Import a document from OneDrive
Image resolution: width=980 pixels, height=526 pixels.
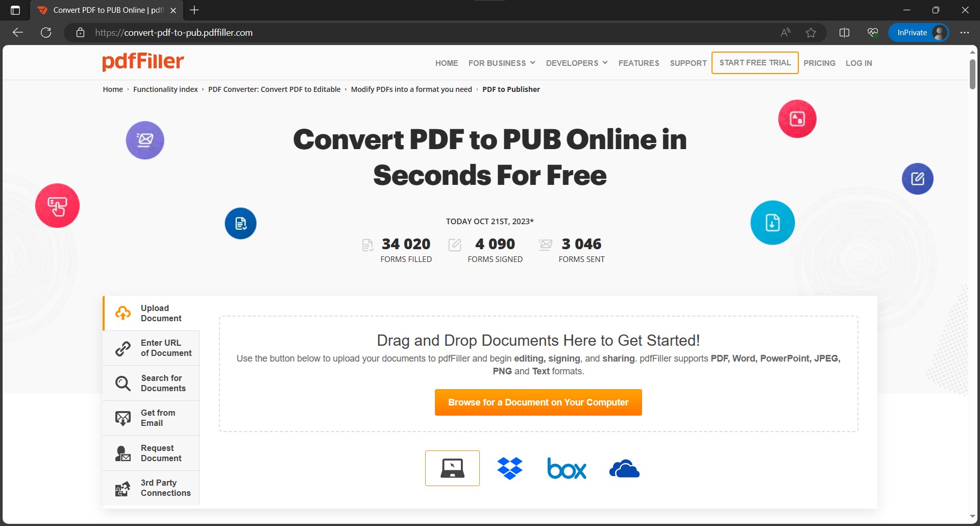(624, 468)
